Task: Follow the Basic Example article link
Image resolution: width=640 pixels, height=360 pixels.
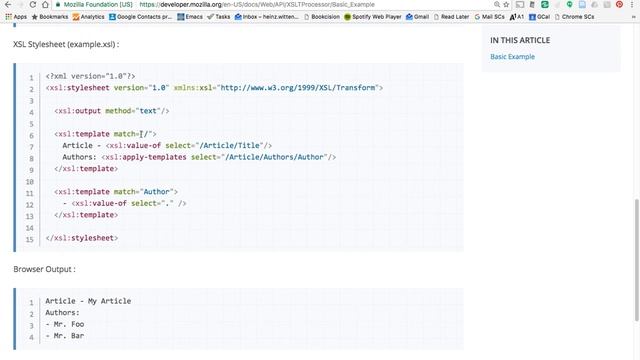Action: tap(512, 57)
